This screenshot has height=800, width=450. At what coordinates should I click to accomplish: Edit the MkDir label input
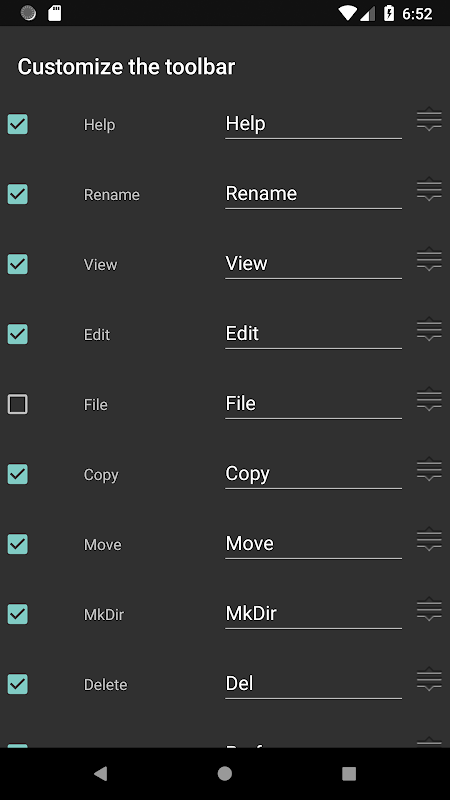point(313,614)
